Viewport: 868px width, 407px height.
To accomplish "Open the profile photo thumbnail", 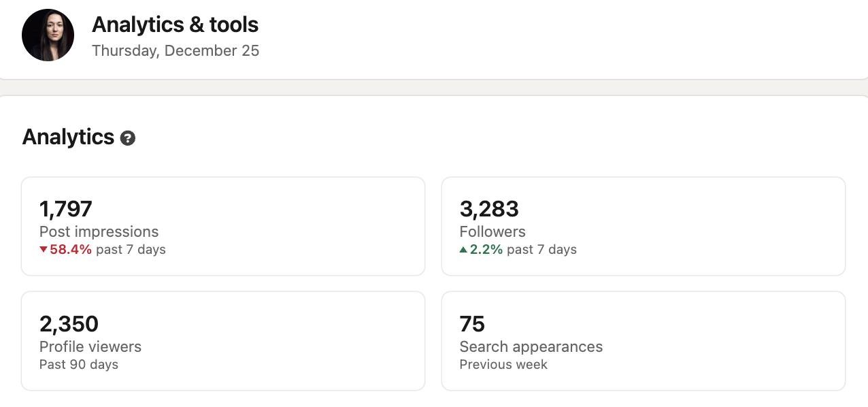I will click(x=48, y=35).
